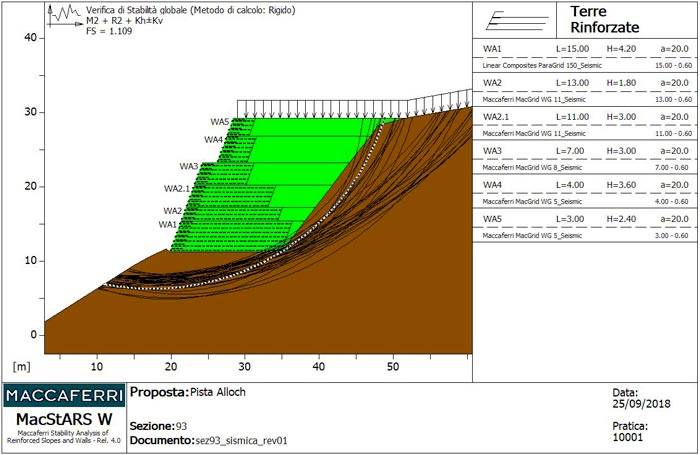Click the 'M2 + R2 + Kh±Kv' combination text
Screen dimensions: 700x455
124,21
